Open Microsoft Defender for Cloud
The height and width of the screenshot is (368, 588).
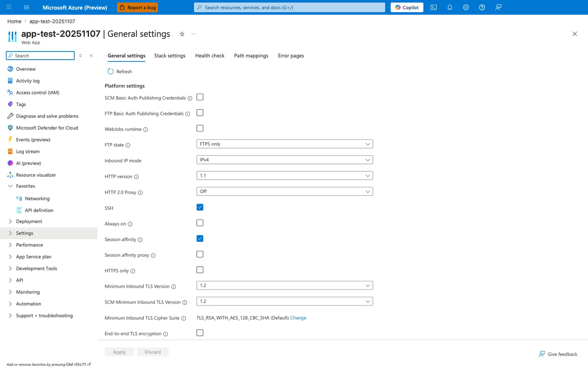[47, 128]
